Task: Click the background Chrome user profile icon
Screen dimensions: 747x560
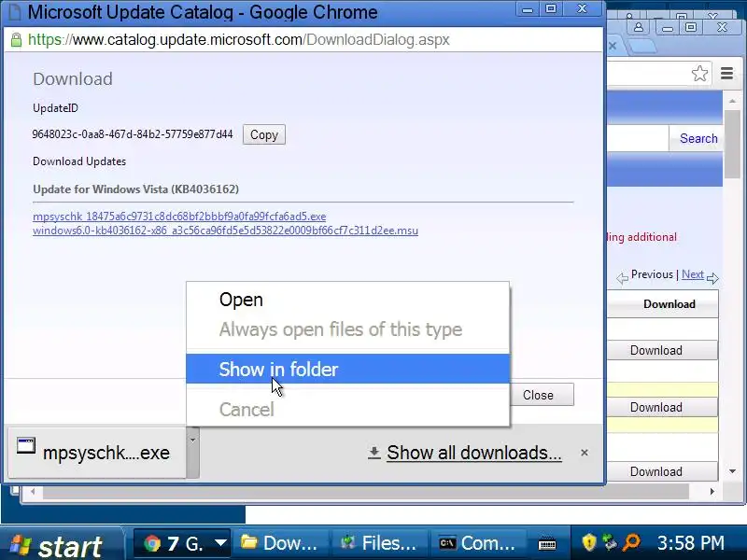Action: pyautogui.click(x=639, y=28)
